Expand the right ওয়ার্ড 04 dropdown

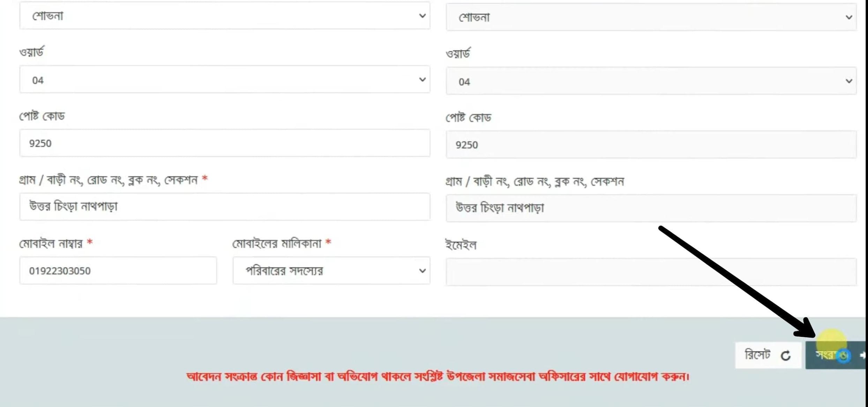click(x=651, y=81)
